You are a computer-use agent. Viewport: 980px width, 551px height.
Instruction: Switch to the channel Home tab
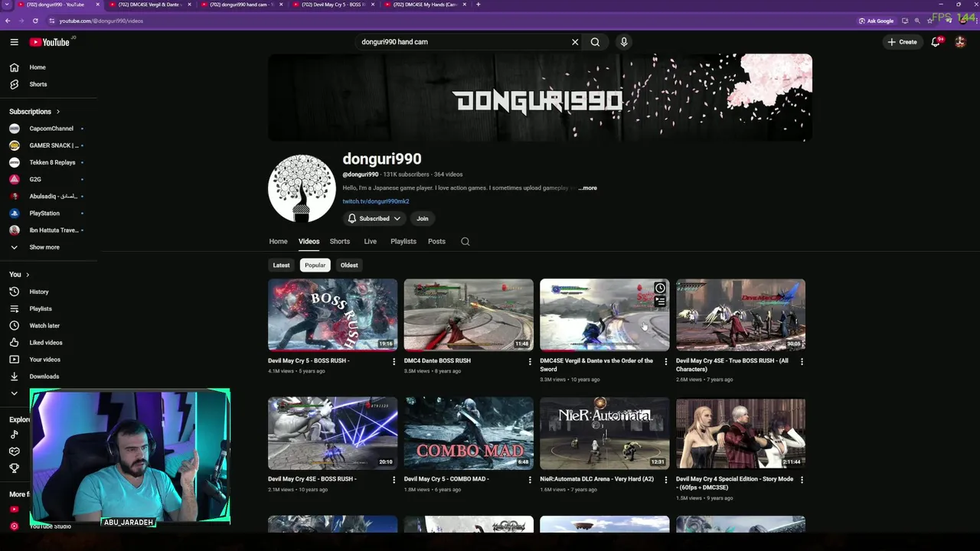click(278, 241)
